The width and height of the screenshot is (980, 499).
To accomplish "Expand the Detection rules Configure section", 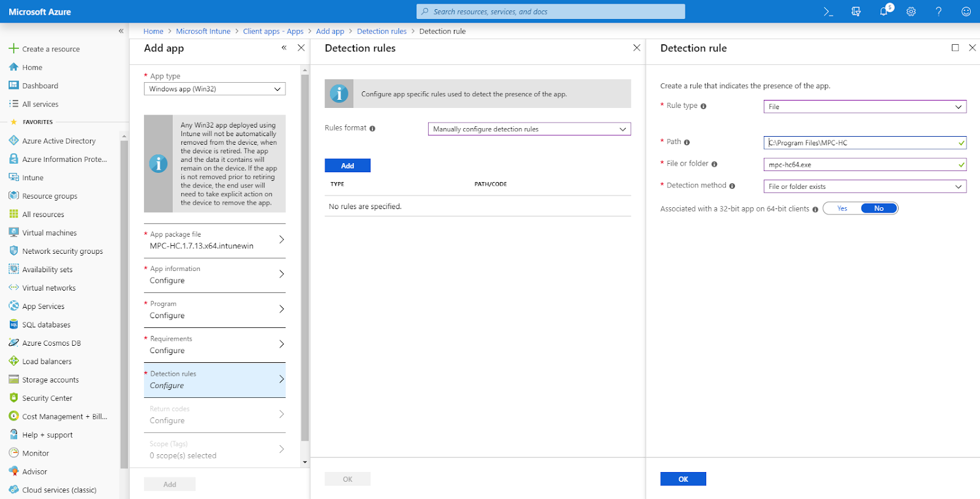I will (214, 380).
